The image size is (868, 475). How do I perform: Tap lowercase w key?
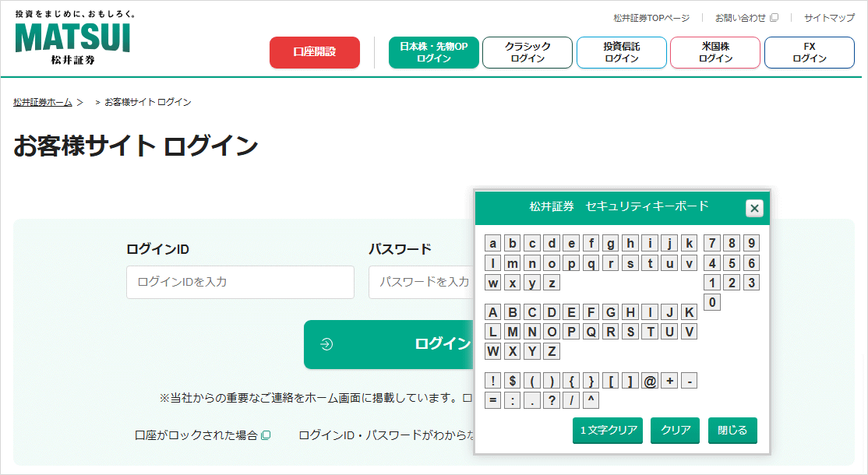492,283
